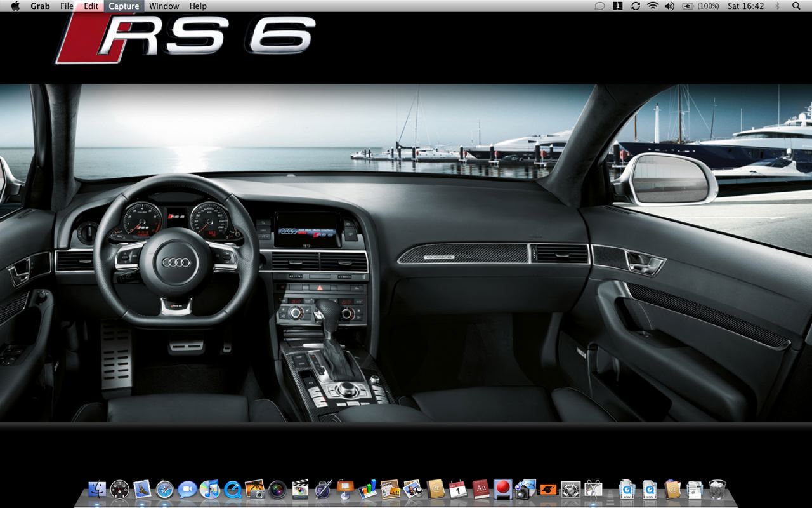The width and height of the screenshot is (812, 508).
Task: Open the Spaces grid menu bar icon
Action: click(x=618, y=6)
